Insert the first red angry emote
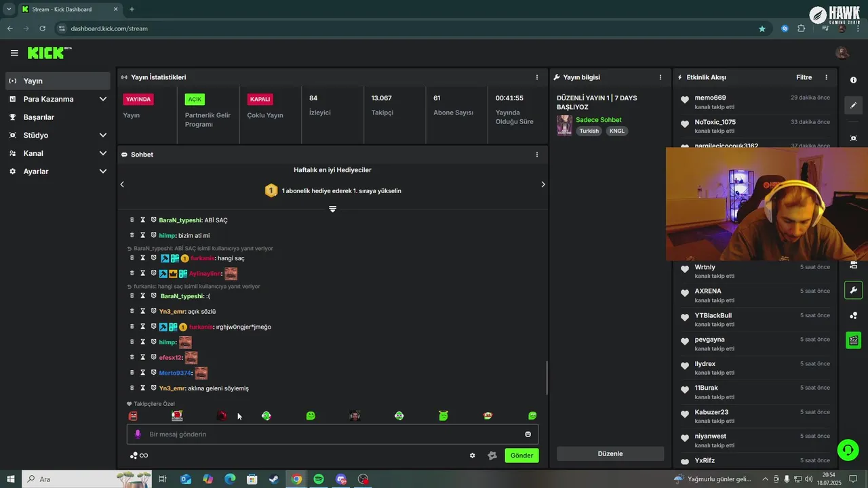The width and height of the screenshot is (868, 488). click(133, 415)
